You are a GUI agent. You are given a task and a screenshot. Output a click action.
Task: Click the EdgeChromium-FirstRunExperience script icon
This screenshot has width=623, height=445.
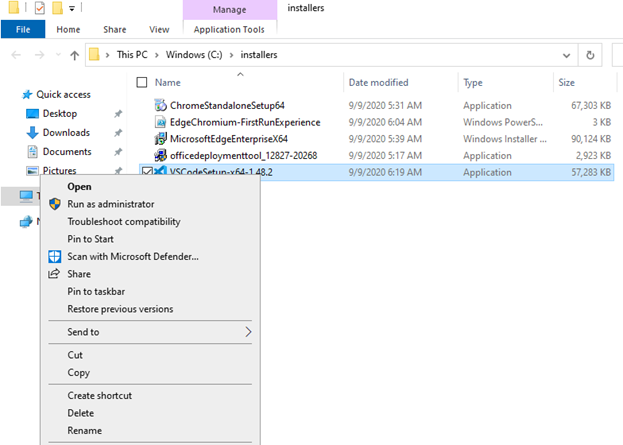(x=160, y=122)
